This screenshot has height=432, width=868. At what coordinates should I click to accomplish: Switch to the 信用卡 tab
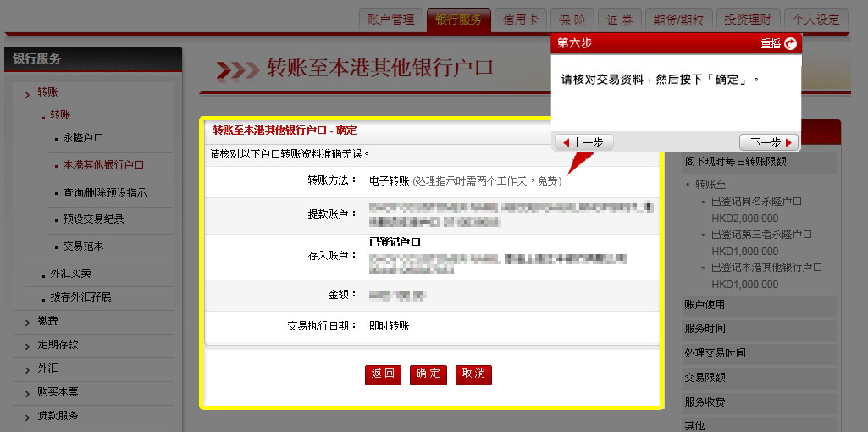520,19
